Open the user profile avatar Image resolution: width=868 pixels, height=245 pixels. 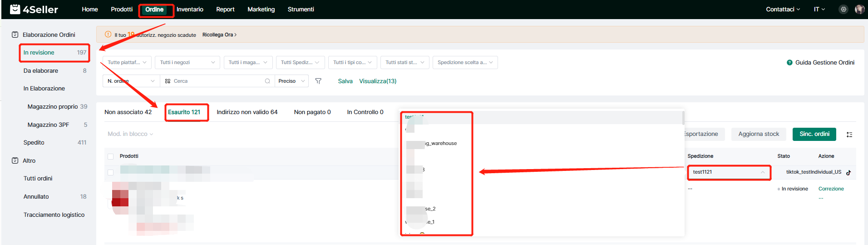pyautogui.click(x=859, y=9)
